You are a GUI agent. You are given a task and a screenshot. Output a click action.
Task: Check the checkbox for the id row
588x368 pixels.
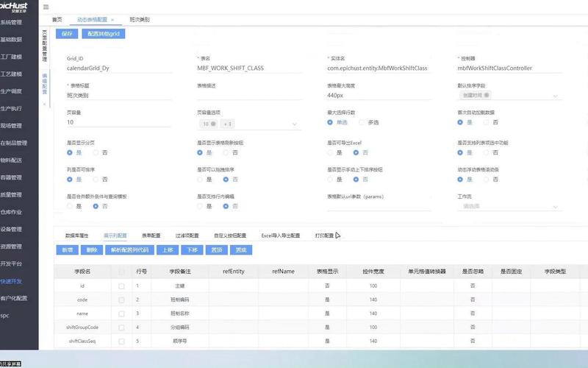click(121, 286)
